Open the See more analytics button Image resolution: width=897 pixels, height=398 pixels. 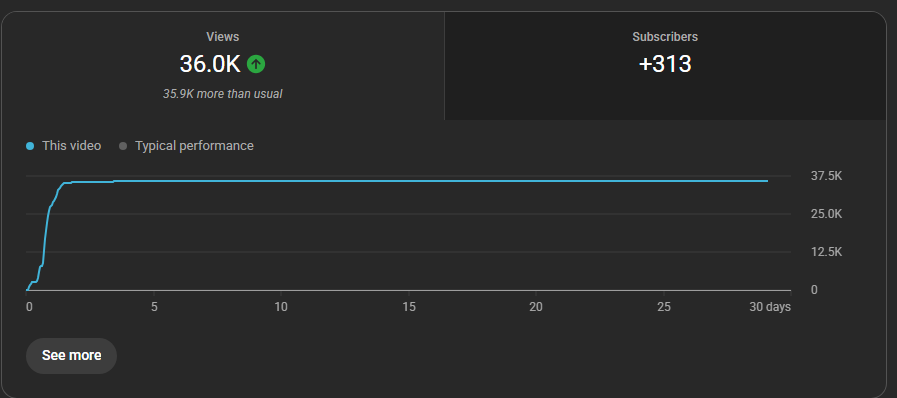(72, 356)
